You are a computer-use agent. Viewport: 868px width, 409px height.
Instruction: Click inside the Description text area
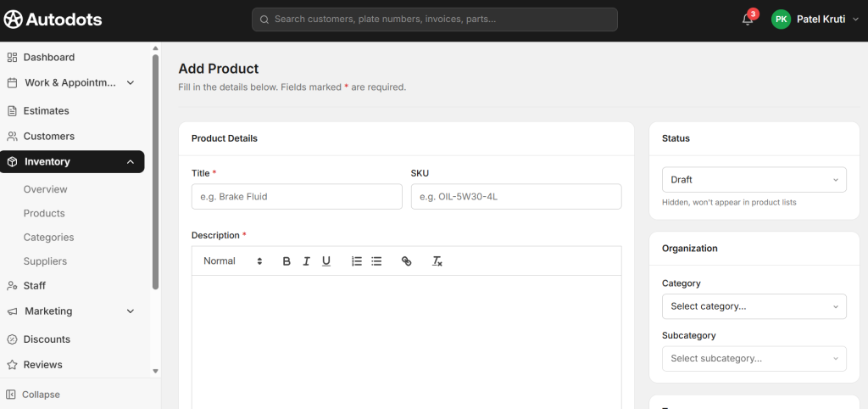tap(406, 342)
